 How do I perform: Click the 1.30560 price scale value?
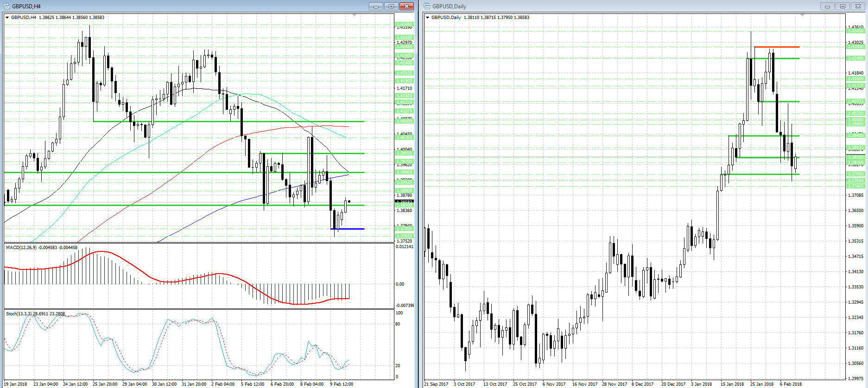(x=856, y=363)
